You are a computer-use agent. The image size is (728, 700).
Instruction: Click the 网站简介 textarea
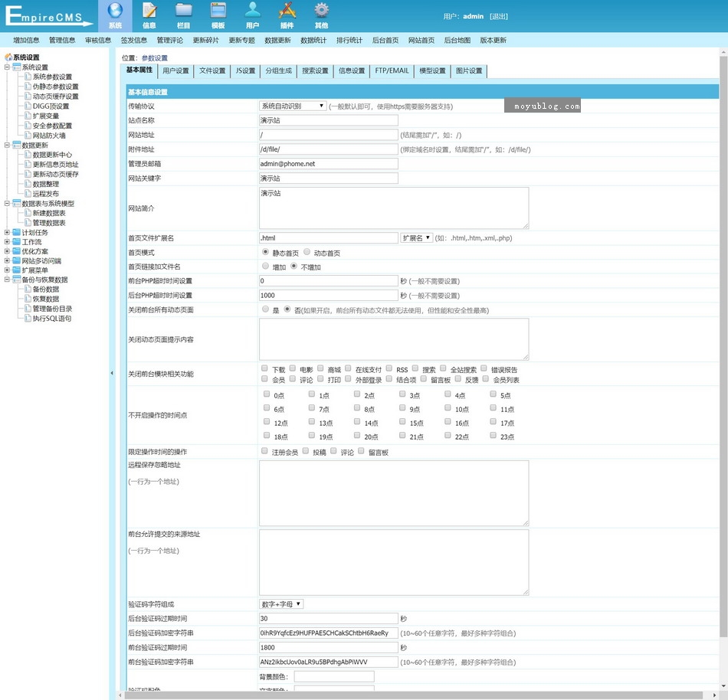(x=394, y=208)
